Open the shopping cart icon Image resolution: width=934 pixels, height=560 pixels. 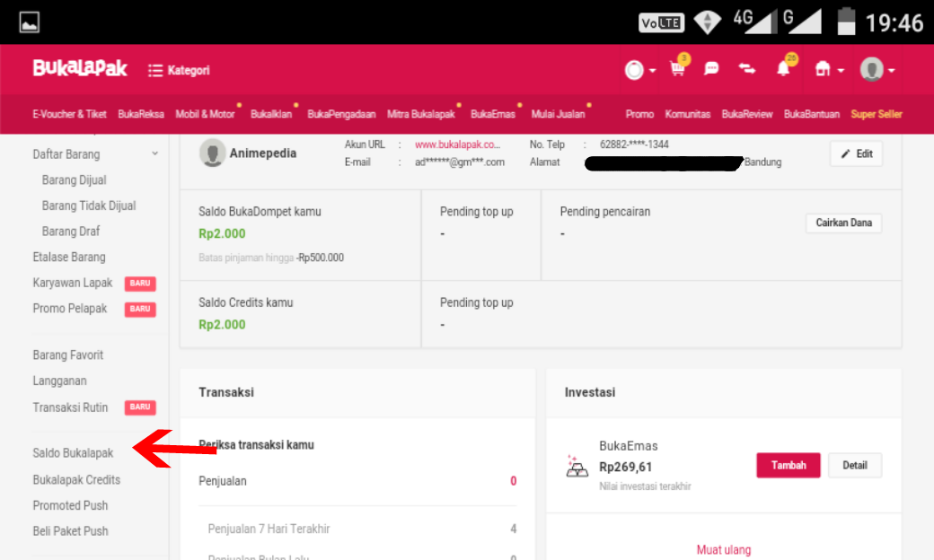[678, 68]
